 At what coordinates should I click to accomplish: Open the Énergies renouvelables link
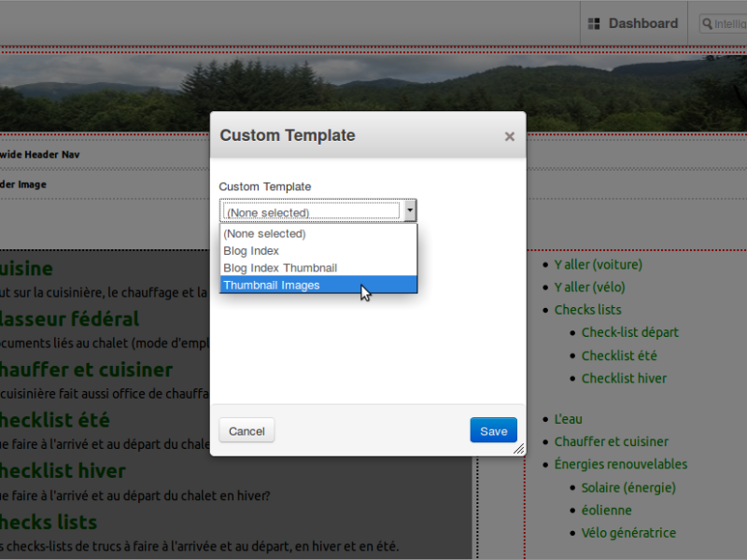[620, 464]
